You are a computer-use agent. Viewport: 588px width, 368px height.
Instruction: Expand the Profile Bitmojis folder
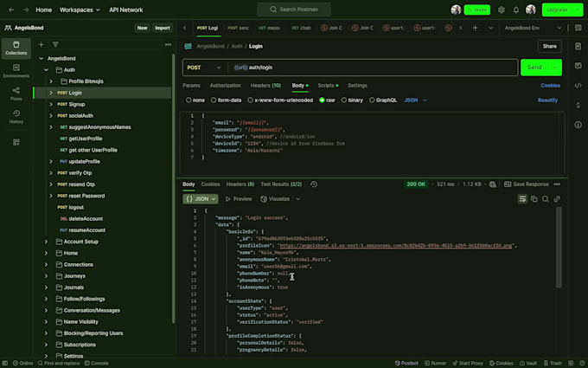pos(51,81)
